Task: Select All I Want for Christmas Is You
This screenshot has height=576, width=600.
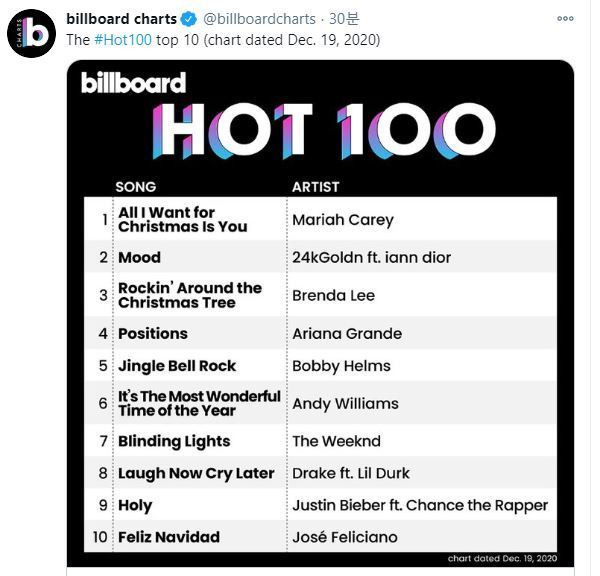Action: [x=182, y=219]
